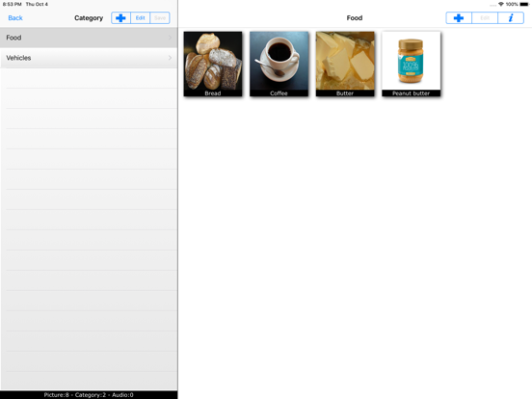Expand Food row chevron

click(x=170, y=38)
